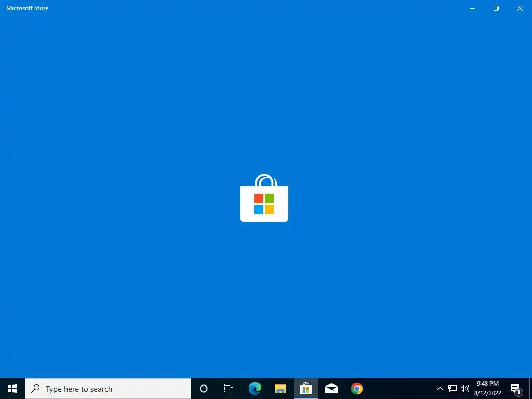532x399 pixels.
Task: Close the Microsoft Store window
Action: coord(520,8)
